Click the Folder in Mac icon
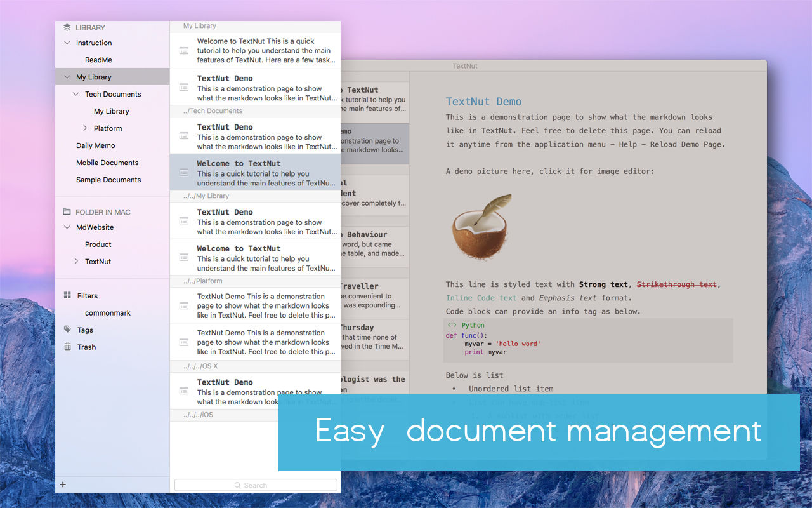 click(67, 211)
